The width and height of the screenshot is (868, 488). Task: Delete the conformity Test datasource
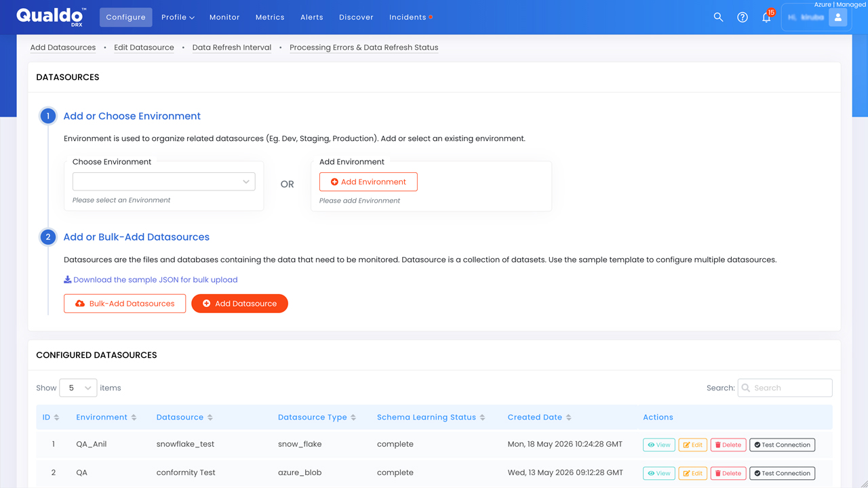coord(728,473)
